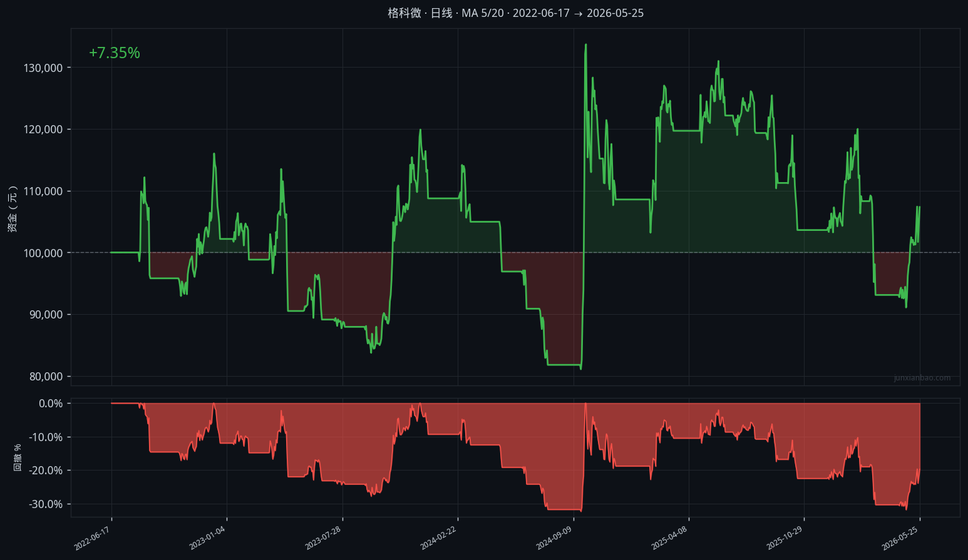Select the 2026-05-25 x-axis tick label

point(900,539)
